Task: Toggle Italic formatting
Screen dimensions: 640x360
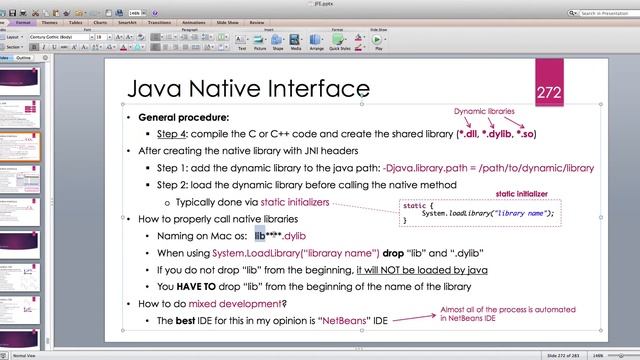Action: (x=44, y=47)
